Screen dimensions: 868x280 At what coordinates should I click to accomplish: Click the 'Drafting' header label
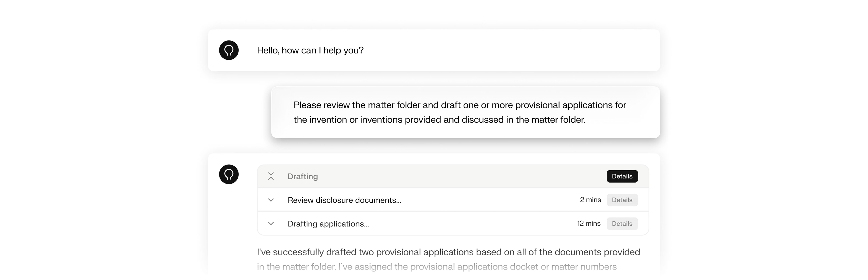pos(303,177)
